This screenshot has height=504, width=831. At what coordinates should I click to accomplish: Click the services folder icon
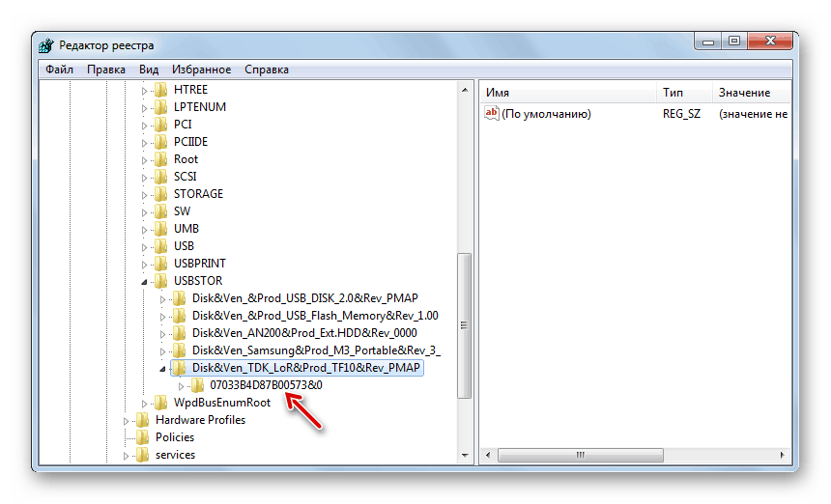[x=143, y=455]
